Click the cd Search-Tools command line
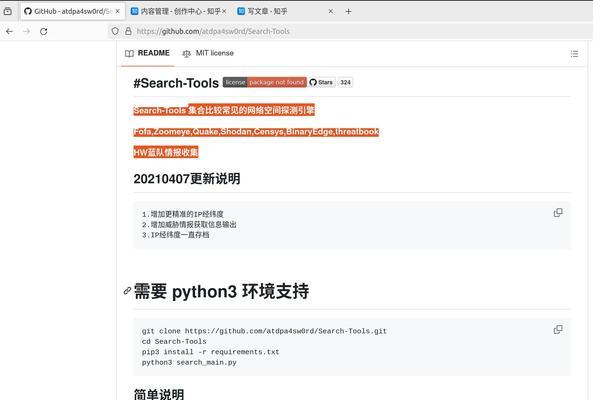Screen dimensions: 593x400 click(x=174, y=341)
